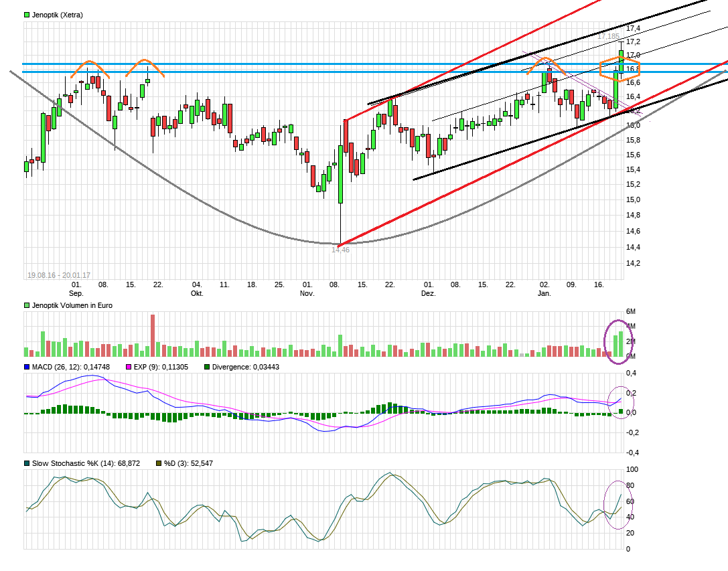Click the green Jenoptik (Xetra) legend square
The width and height of the screenshot is (728, 571).
[27, 15]
